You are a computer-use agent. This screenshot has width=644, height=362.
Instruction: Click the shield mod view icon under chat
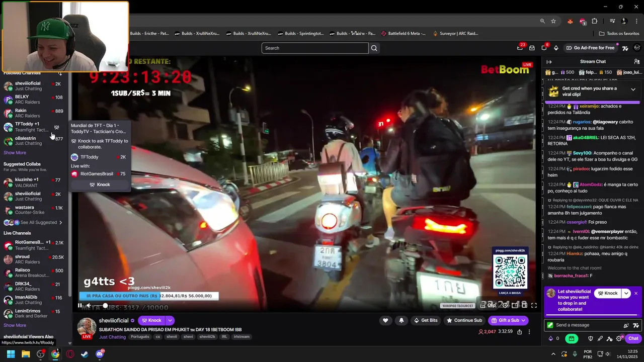click(x=591, y=338)
